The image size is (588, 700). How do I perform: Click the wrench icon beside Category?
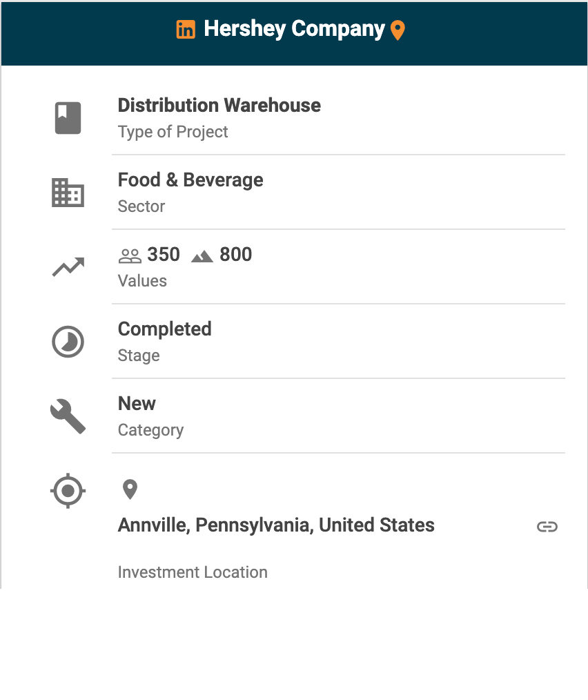click(68, 416)
